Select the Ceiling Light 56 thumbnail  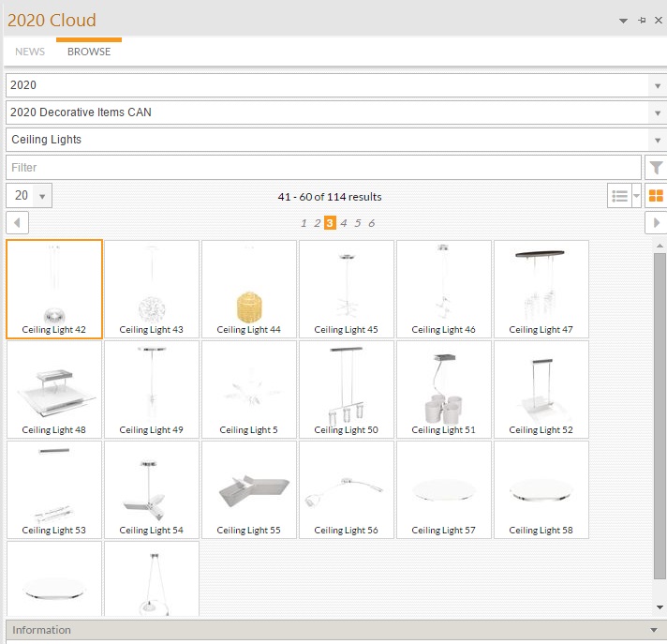tap(347, 490)
